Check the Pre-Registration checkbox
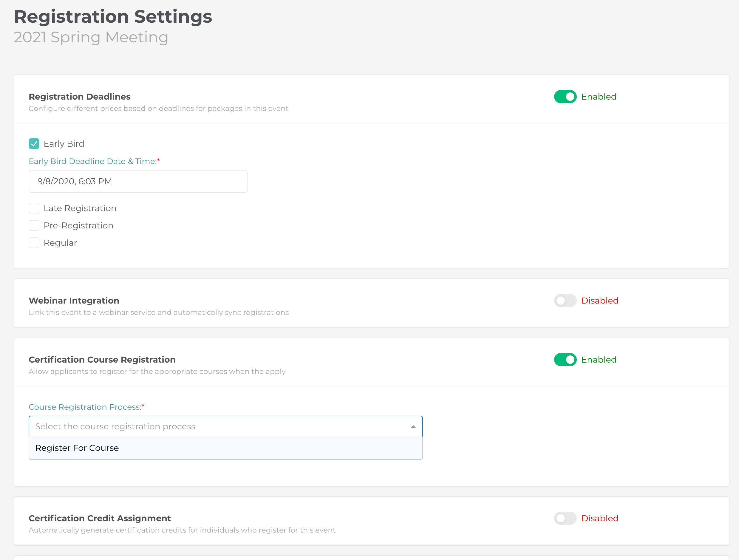This screenshot has width=739, height=560. (x=34, y=225)
